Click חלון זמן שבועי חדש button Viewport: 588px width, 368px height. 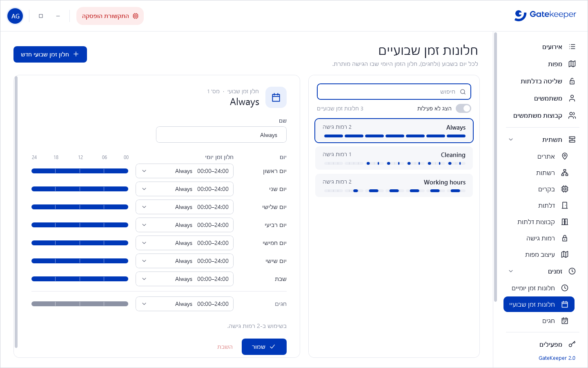point(50,54)
